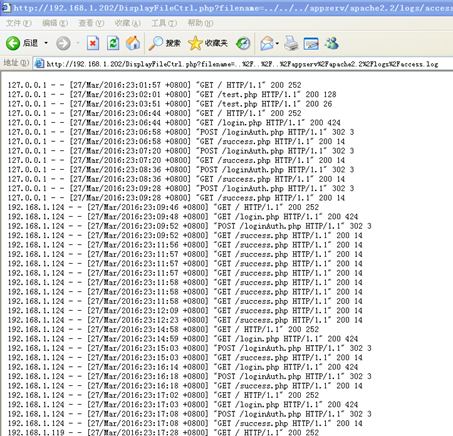Click POST /loginAuth.php line at 23:08:36

pos(181,170)
